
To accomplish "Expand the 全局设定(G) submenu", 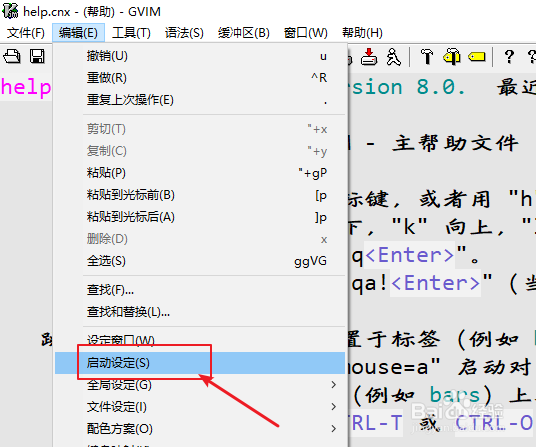I will coord(200,385).
